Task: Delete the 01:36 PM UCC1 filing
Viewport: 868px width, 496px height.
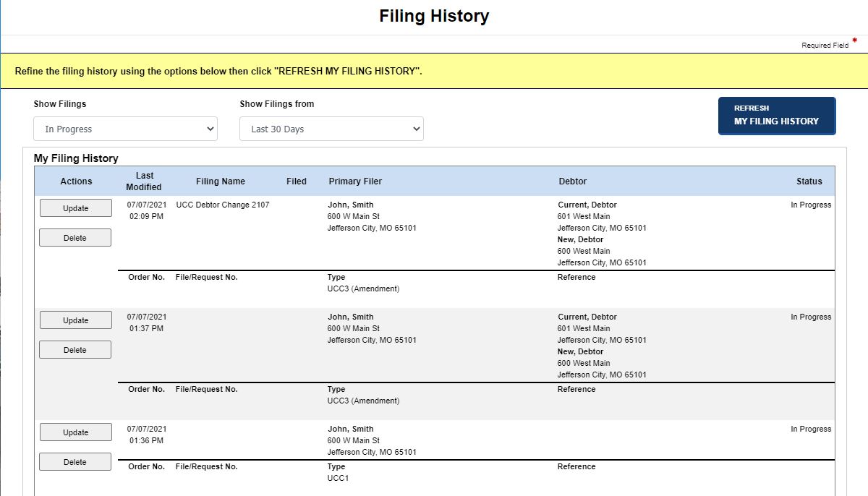Action: [x=75, y=461]
